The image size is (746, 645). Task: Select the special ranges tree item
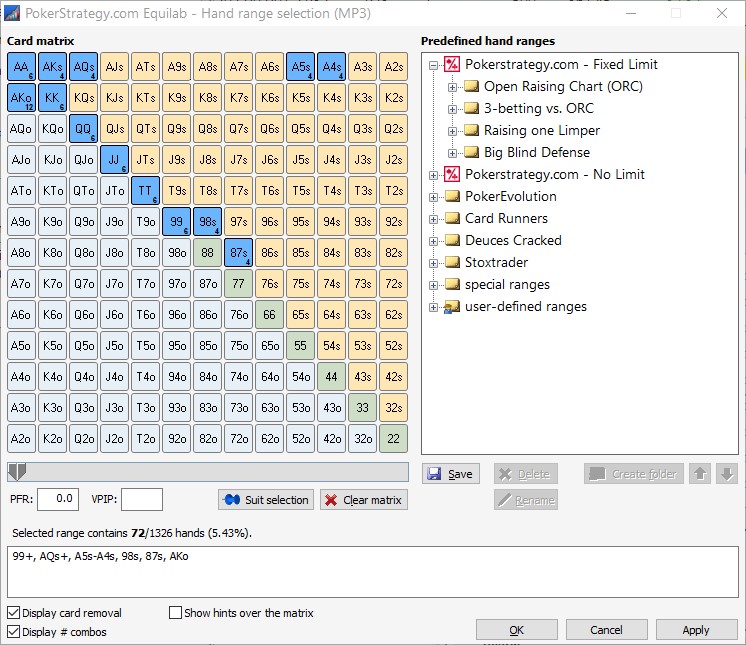coord(507,284)
